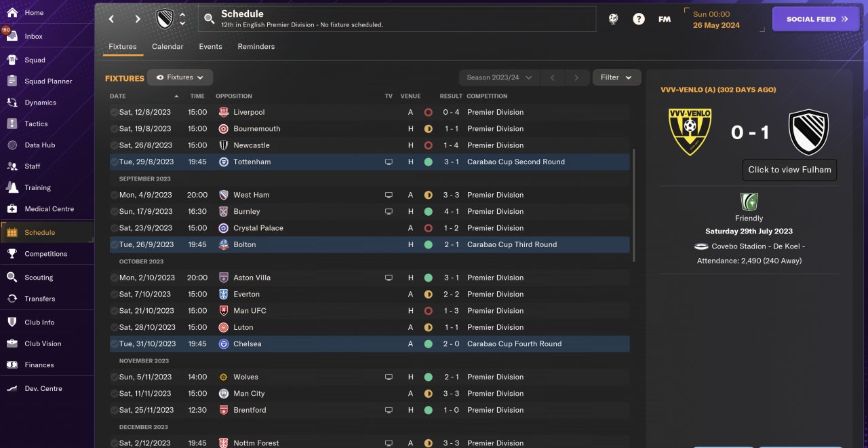Open the Fixtures view dropdown with eye icon
The width and height of the screenshot is (868, 448).
click(x=180, y=77)
